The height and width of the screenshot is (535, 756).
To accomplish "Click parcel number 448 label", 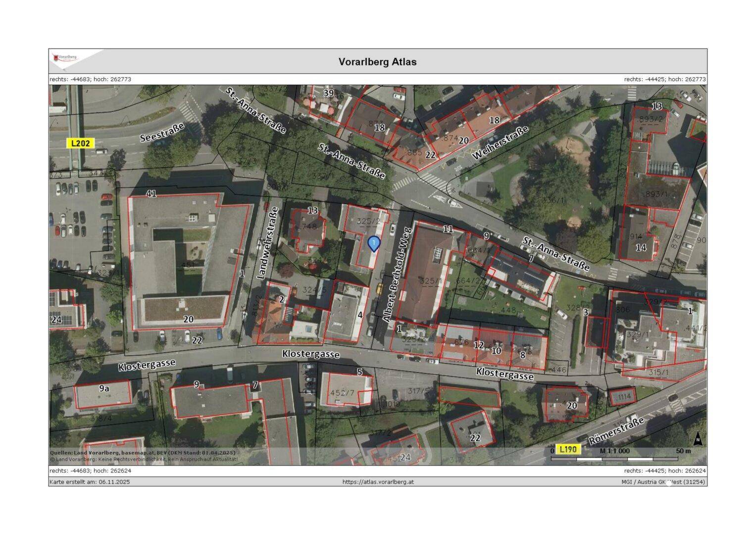I will pyautogui.click(x=508, y=310).
